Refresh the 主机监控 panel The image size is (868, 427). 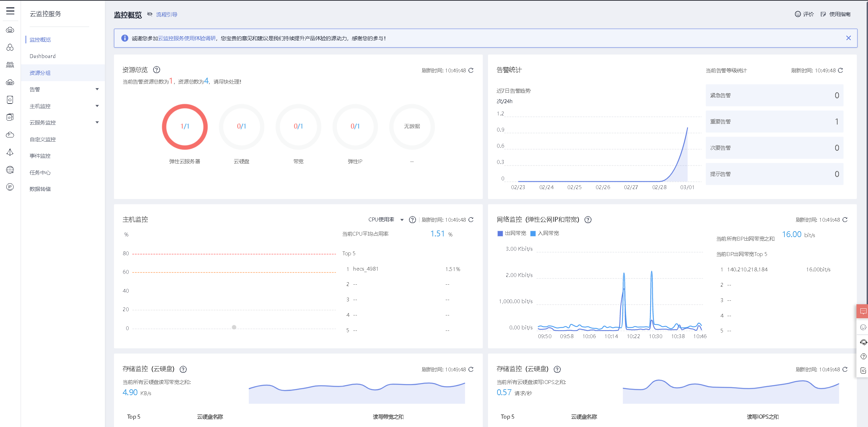471,220
